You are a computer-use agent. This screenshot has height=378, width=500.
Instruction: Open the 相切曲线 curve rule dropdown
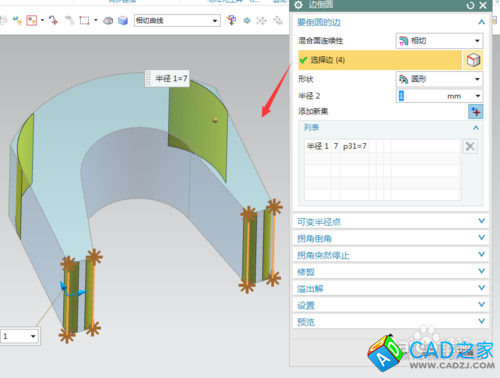pos(177,21)
